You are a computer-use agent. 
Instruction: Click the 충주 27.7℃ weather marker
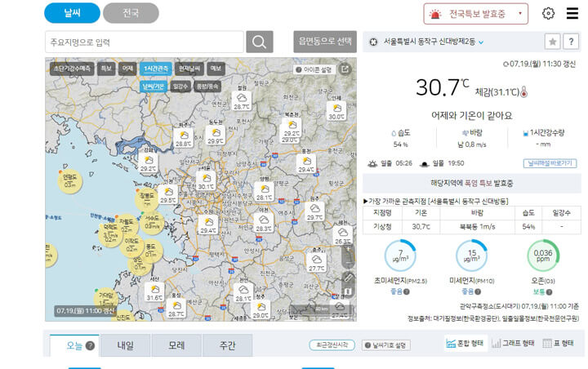click(317, 263)
